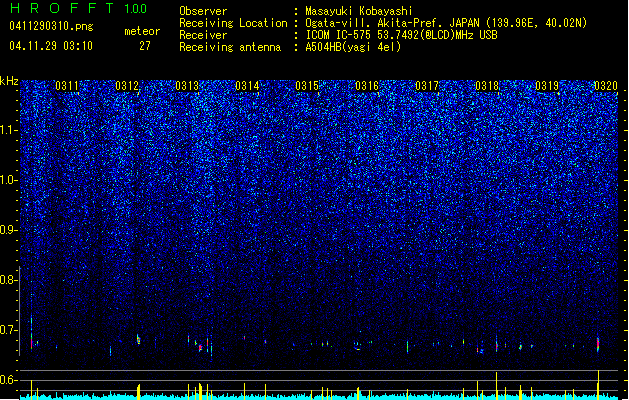This screenshot has width=629, height=400.
Task: Click time marker 0316
Action: pyautogui.click(x=367, y=86)
